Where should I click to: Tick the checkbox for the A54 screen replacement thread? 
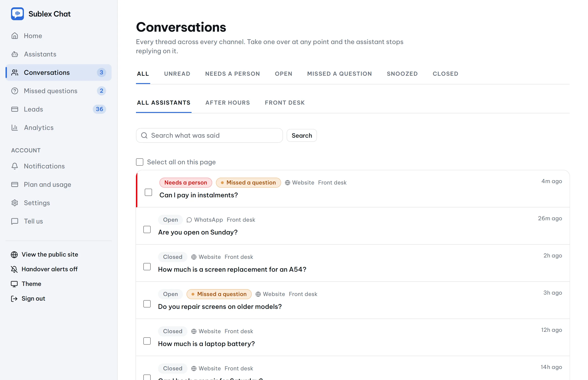[147, 266]
